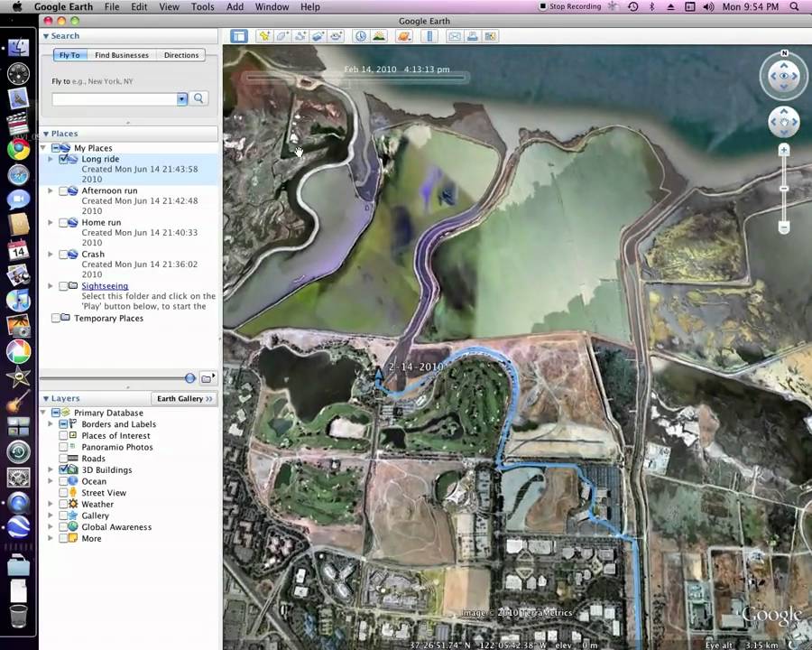This screenshot has width=812, height=650.
Task: Add a placemark with the pushpin icon
Action: (x=264, y=36)
